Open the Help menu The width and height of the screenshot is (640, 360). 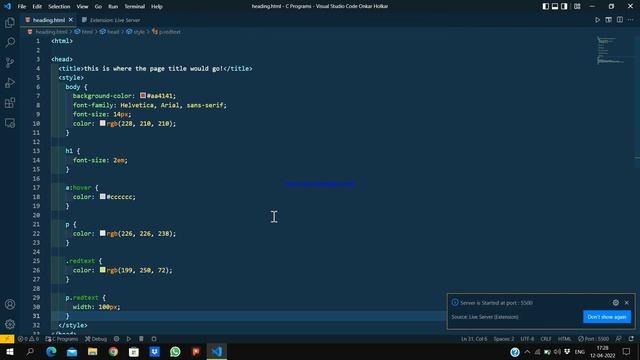tap(157, 7)
